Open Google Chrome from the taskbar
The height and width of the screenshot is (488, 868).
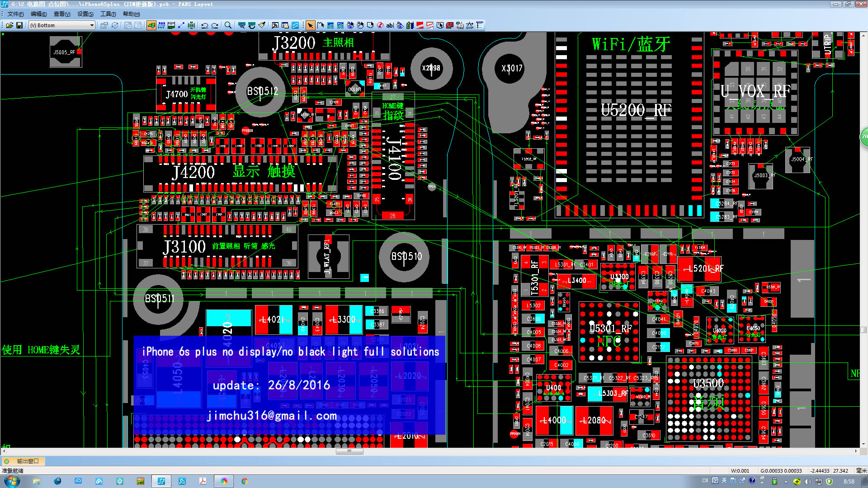coord(245,481)
